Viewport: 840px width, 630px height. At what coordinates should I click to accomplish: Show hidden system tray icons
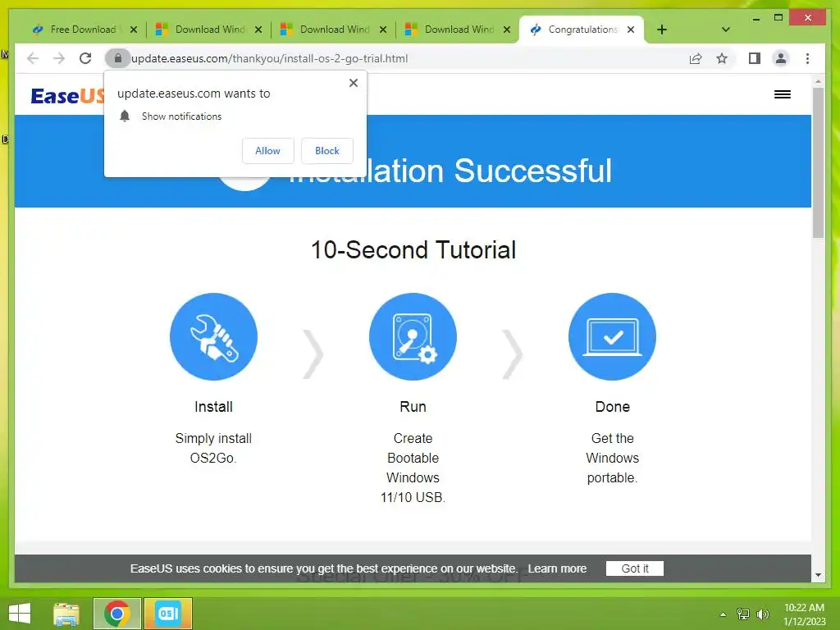tap(723, 614)
